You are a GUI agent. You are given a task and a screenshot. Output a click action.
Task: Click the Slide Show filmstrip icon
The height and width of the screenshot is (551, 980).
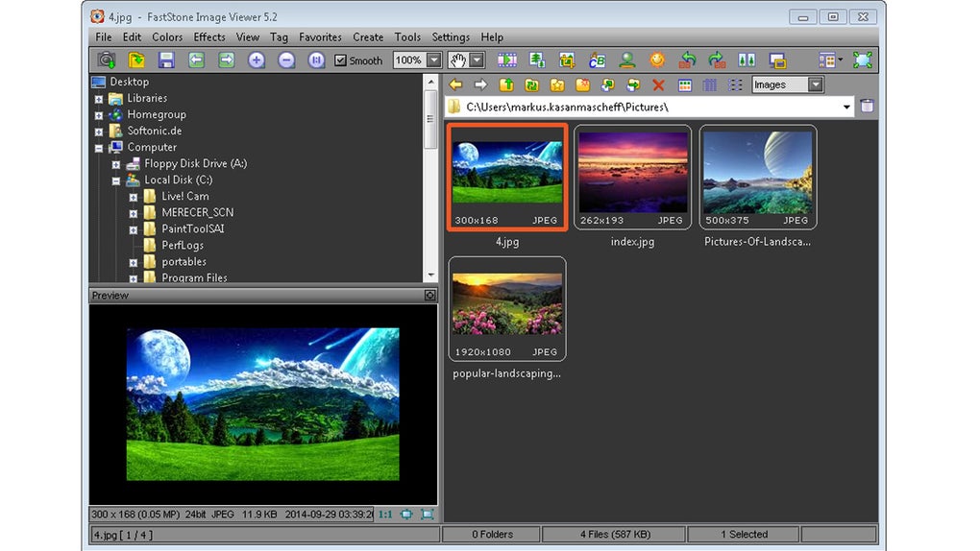click(507, 60)
